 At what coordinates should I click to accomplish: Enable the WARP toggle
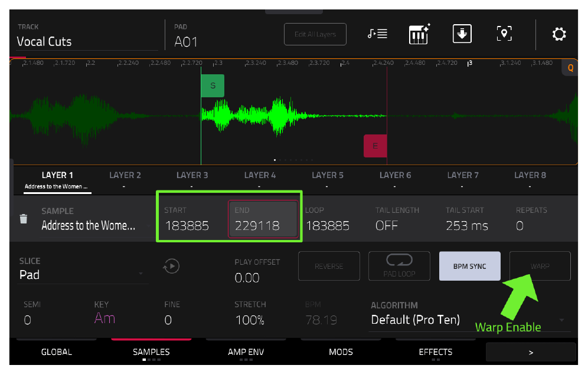540,267
